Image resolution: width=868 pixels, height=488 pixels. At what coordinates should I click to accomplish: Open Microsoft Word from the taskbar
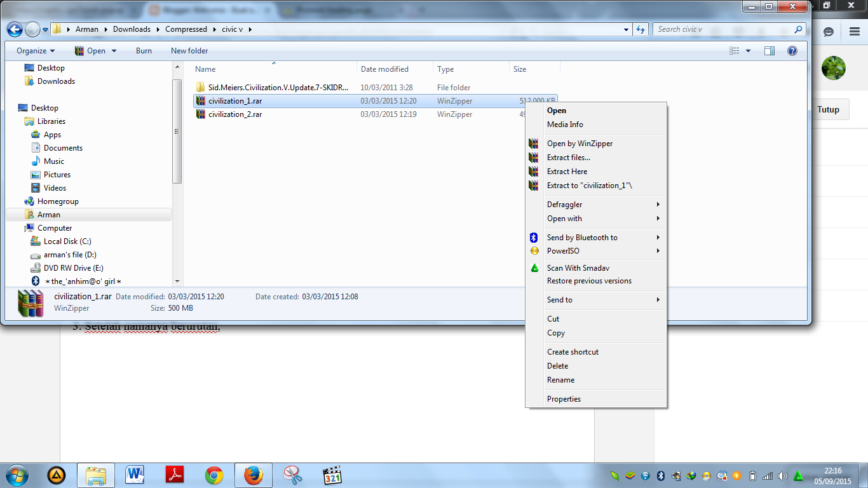135,475
